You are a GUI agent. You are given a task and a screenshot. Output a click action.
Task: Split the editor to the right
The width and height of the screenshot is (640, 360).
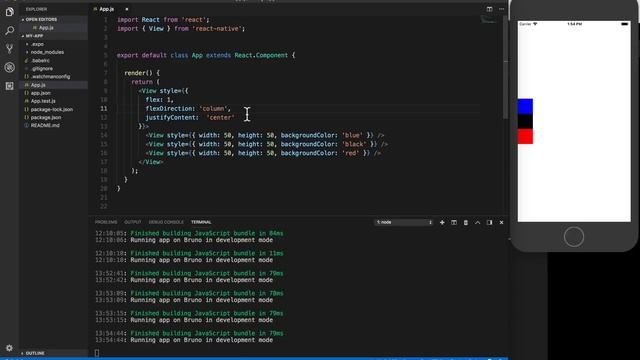point(489,9)
